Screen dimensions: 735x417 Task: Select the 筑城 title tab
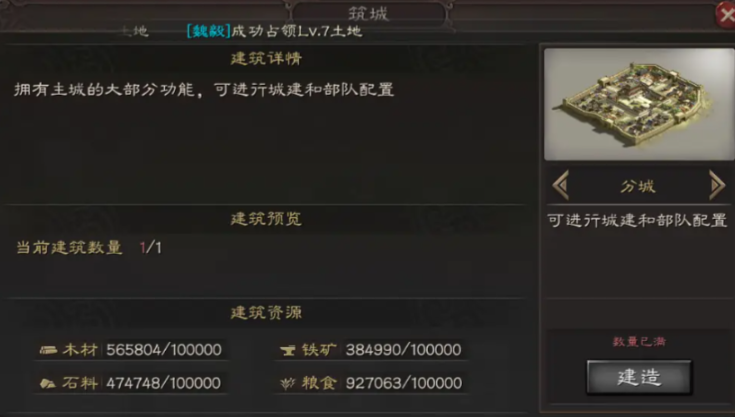click(368, 14)
